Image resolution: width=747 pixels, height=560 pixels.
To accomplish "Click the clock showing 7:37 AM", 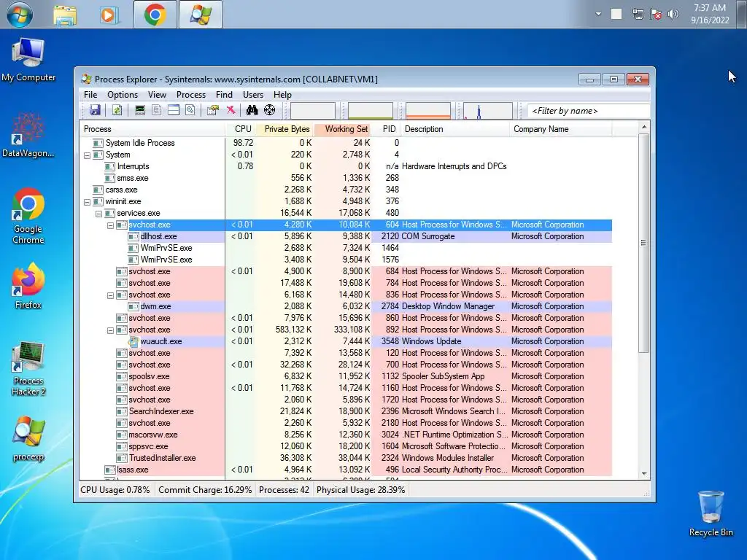I will click(x=710, y=14).
